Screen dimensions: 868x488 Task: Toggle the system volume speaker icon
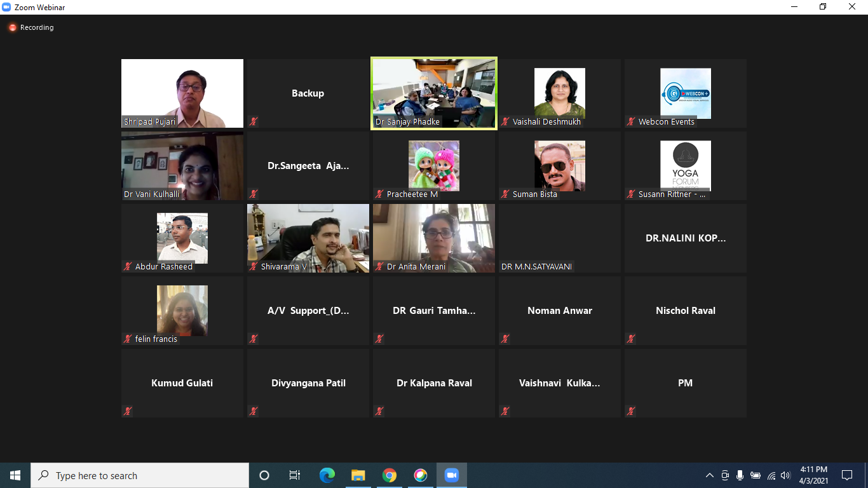(785, 475)
